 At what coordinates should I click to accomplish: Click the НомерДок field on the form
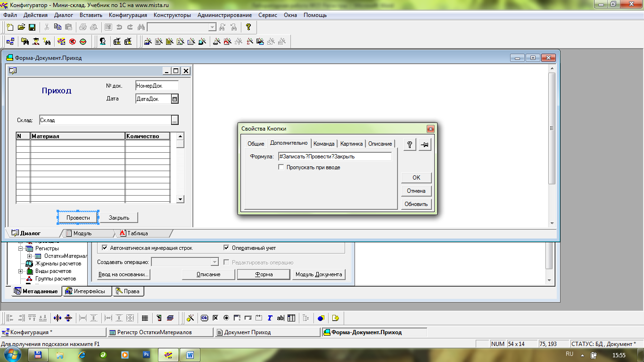click(x=157, y=86)
